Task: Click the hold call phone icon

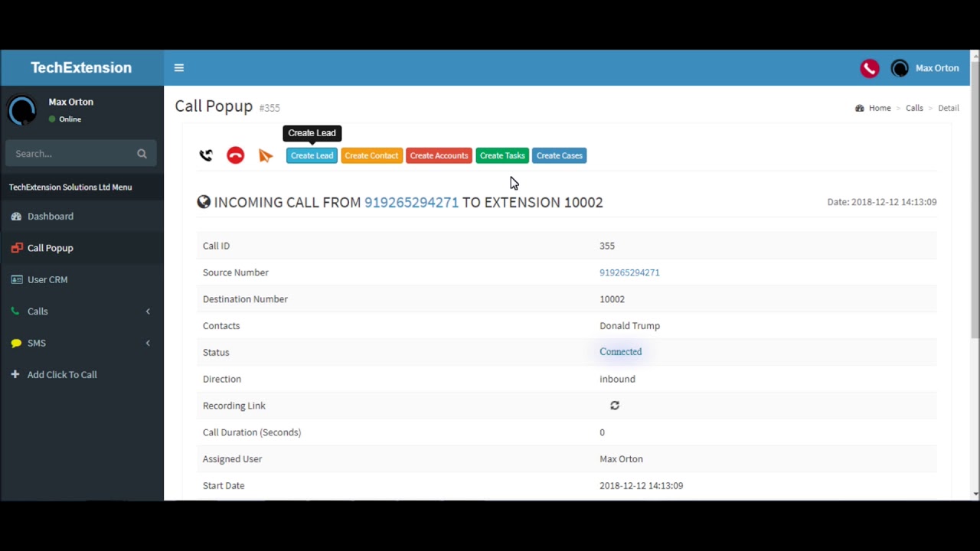Action: [206, 155]
